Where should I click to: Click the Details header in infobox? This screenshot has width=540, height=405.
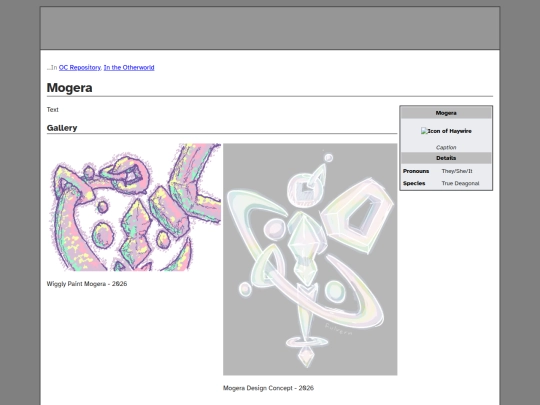[x=446, y=158]
